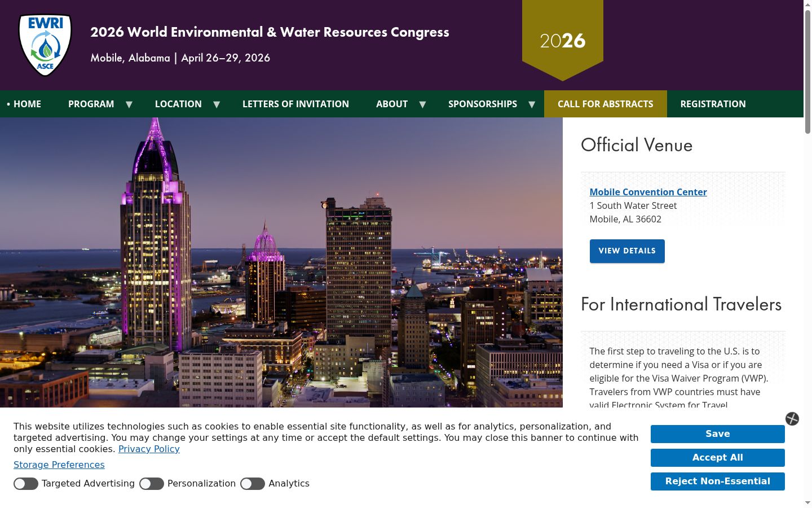Open Letters of Invitation page
The width and height of the screenshot is (812, 508).
[x=295, y=104]
